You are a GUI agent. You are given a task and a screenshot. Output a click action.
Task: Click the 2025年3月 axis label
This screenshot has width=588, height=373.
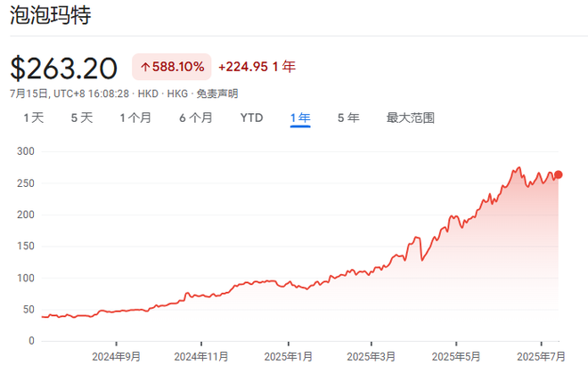click(372, 356)
